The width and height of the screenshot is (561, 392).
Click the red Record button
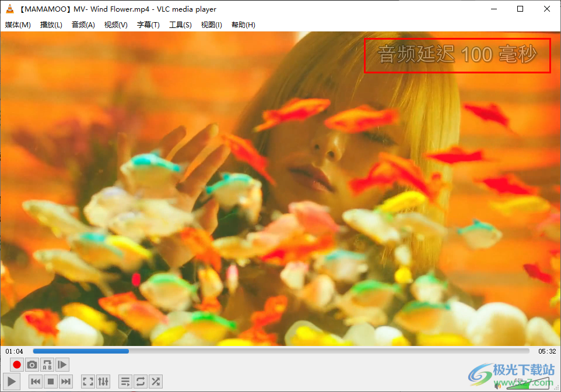[16, 365]
